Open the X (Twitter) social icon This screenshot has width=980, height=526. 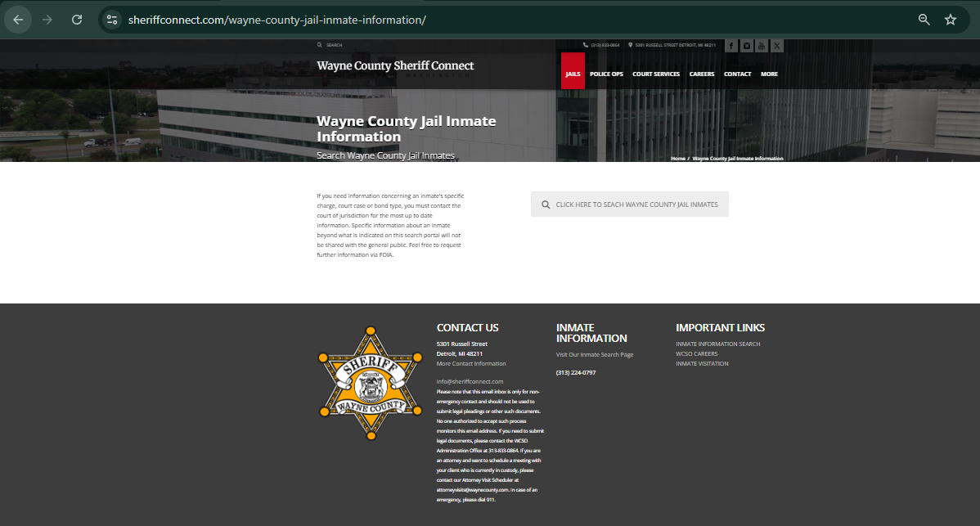pyautogui.click(x=776, y=46)
